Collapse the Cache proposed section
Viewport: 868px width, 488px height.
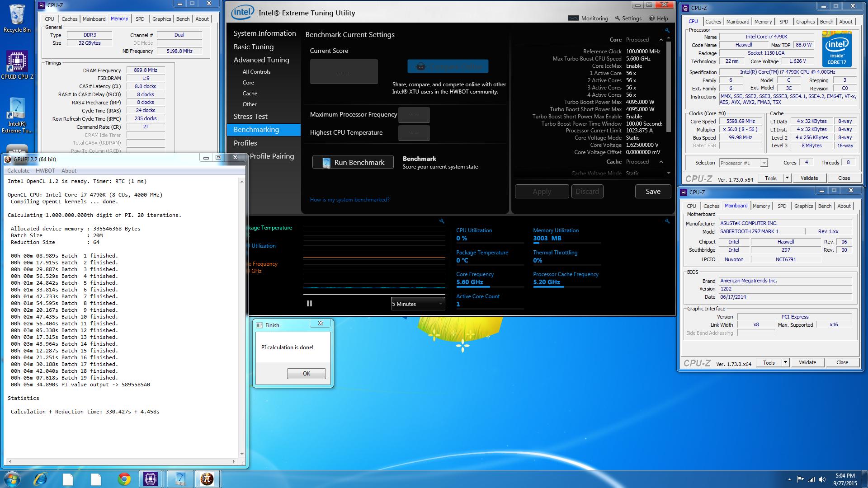(661, 162)
